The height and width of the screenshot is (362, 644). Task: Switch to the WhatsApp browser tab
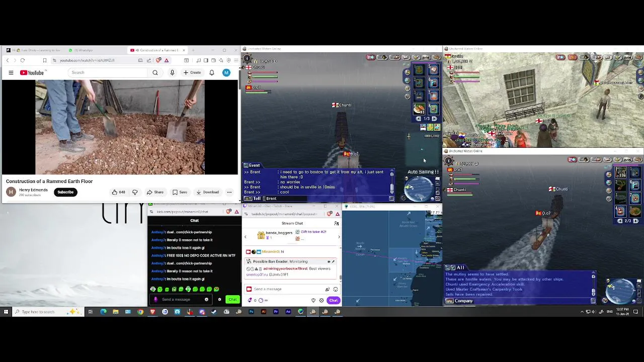[83, 50]
